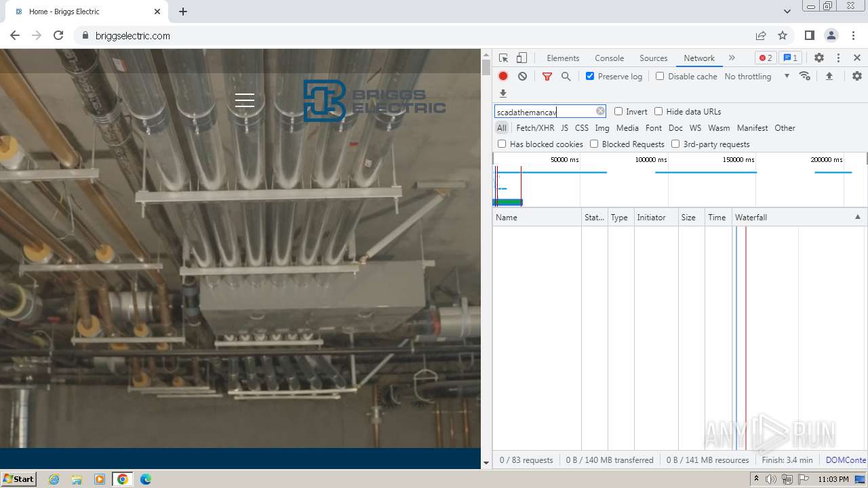
Task: Toggle the network filter funnel icon
Action: tap(547, 77)
